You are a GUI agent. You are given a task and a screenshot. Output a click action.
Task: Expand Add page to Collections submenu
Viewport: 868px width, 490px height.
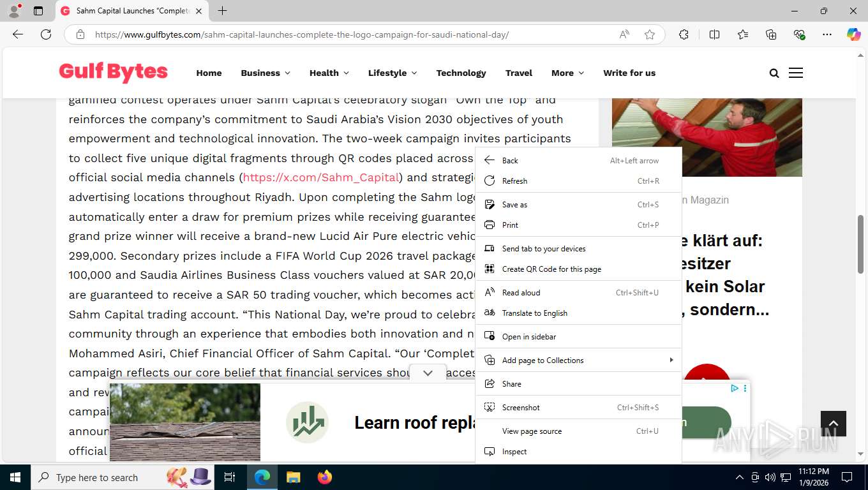click(579, 360)
